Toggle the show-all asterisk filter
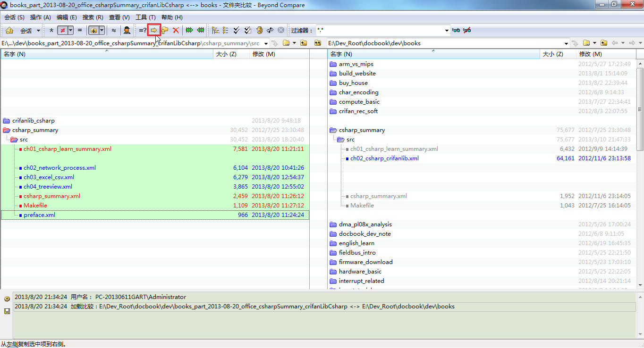 [51, 31]
